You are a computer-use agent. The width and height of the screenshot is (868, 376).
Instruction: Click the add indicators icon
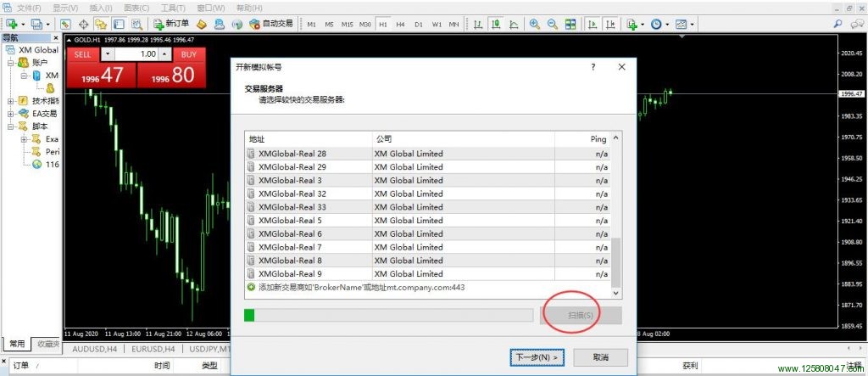coord(632,24)
